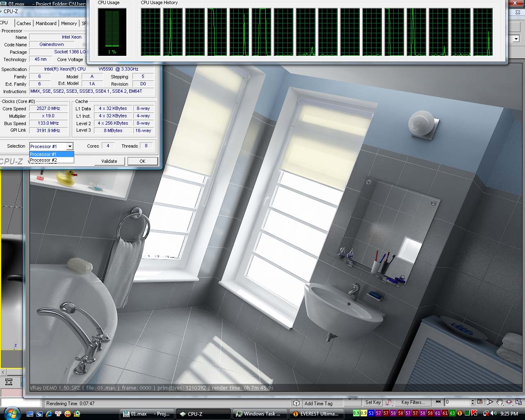Select the Orbit viewport tool
This screenshot has width=525, height=420.
point(509,402)
